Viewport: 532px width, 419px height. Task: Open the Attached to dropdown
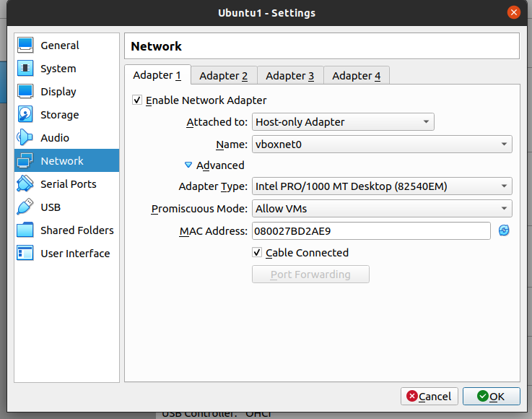pos(343,122)
